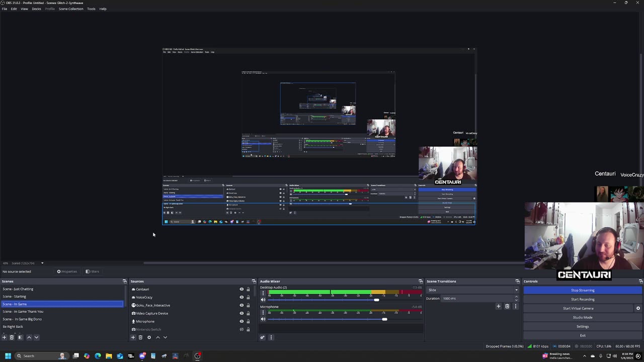Open Audio Mixer bottom options menu

tap(271, 337)
